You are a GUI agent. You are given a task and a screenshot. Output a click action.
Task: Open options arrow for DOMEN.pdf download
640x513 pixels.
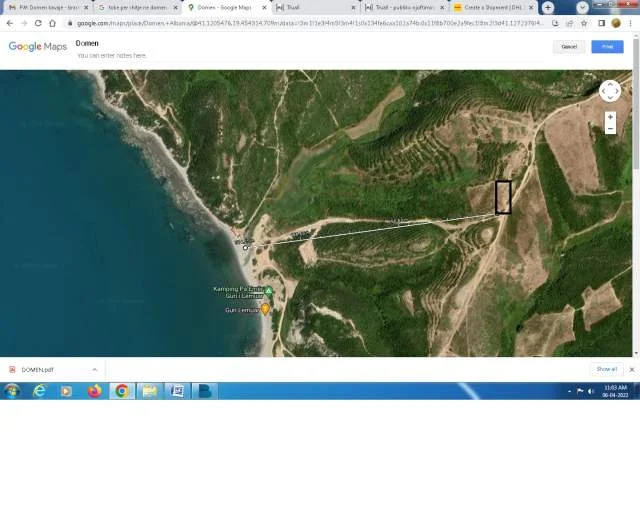95,369
